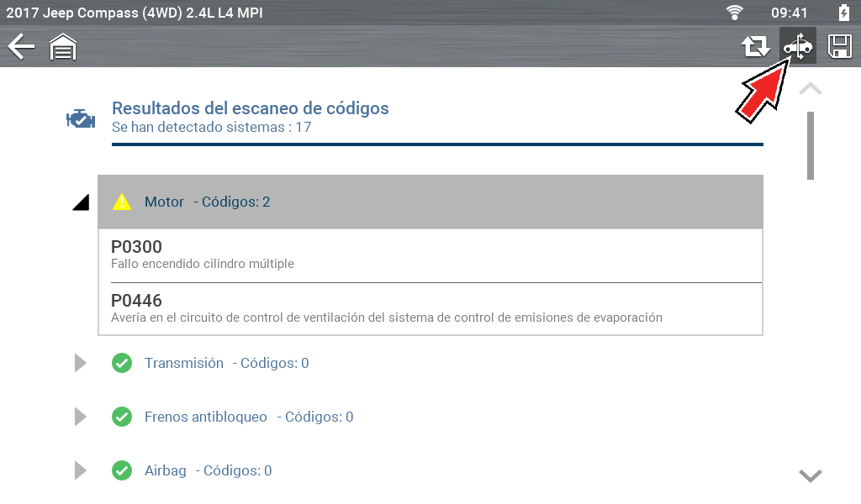
Task: Click the yellow warning triangle on Motor
Action: click(x=123, y=202)
